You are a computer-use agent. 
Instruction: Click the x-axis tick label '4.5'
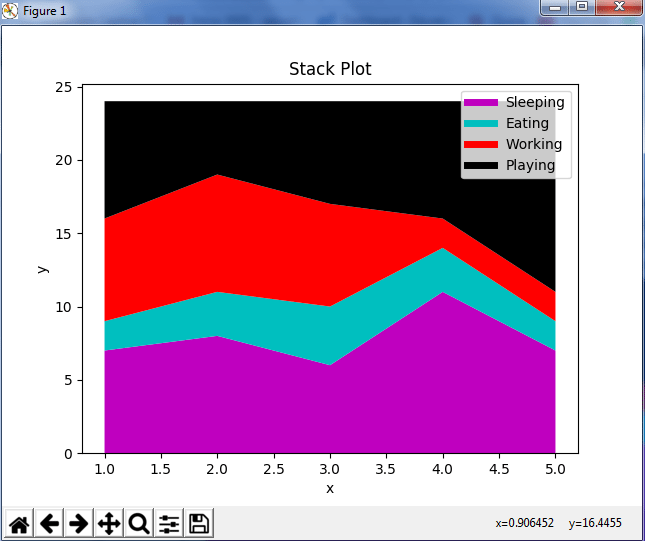pyautogui.click(x=499, y=469)
